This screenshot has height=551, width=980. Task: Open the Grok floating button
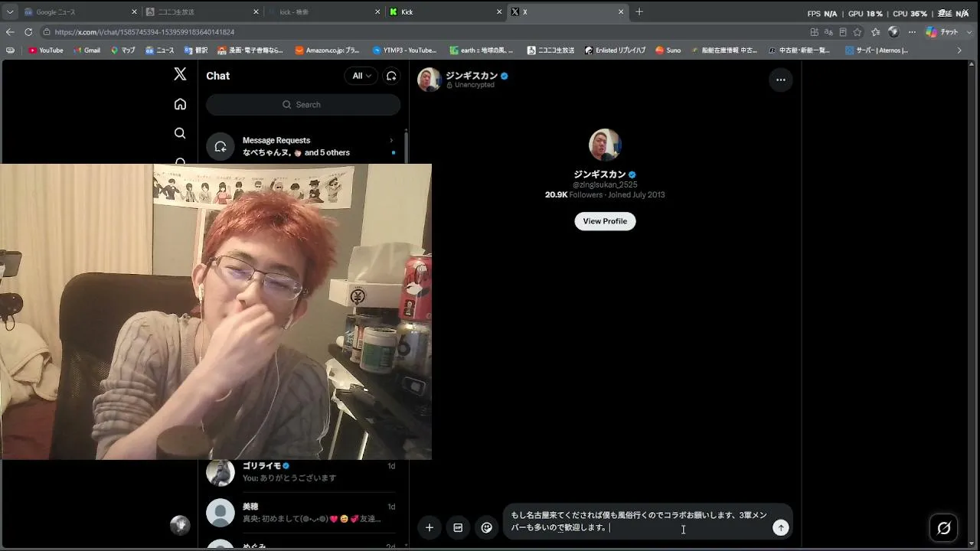[944, 528]
